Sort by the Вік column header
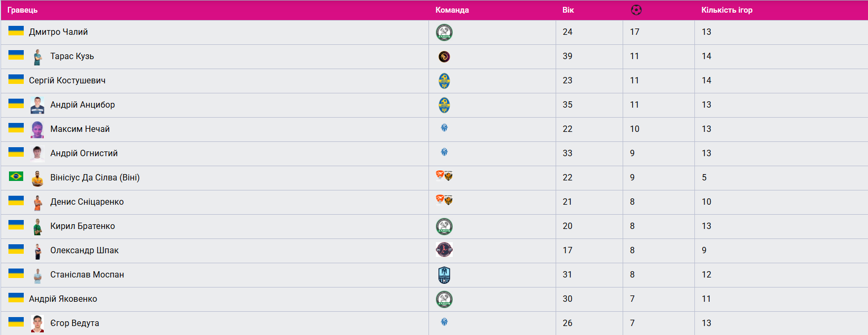The image size is (868, 335). coord(568,10)
